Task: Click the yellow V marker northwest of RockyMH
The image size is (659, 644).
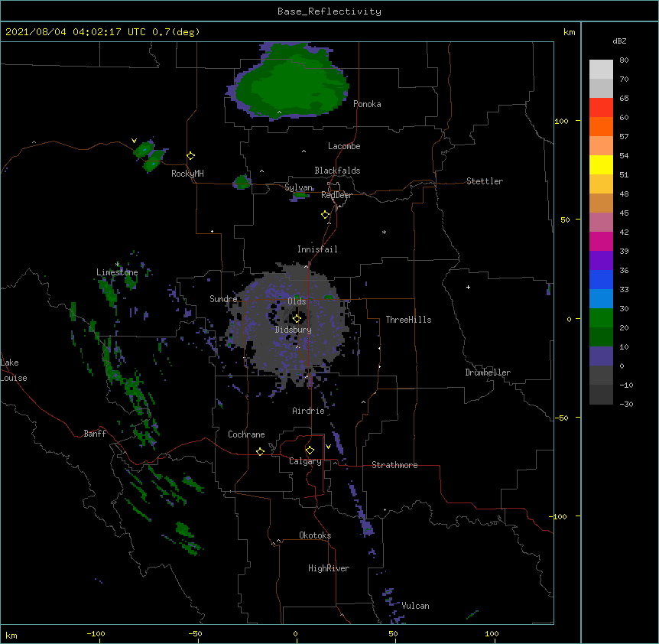Action: (134, 141)
